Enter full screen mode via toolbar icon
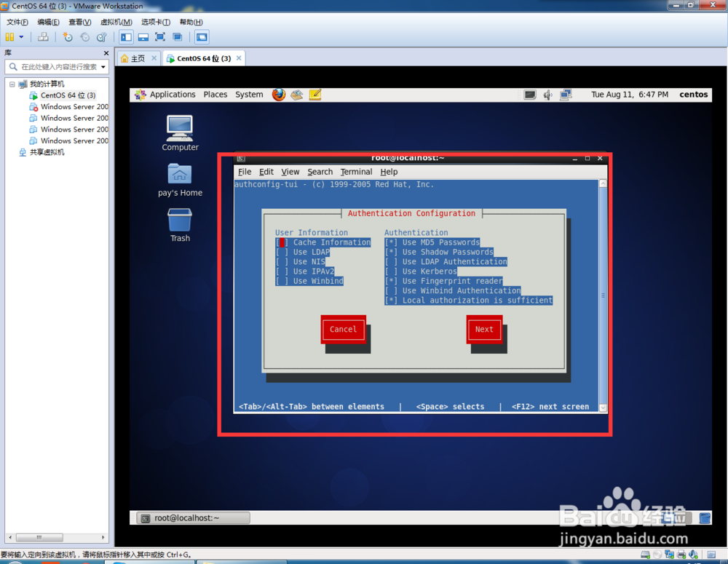 (x=160, y=37)
